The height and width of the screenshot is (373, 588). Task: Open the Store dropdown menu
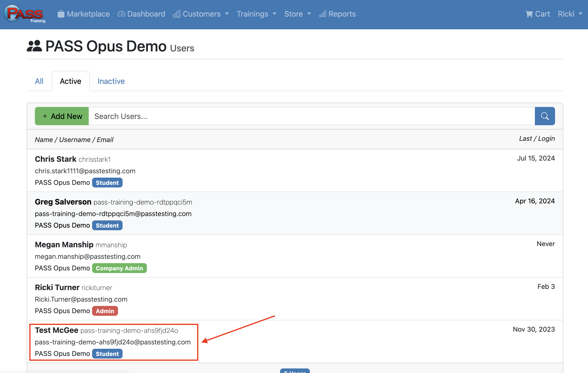tap(297, 14)
